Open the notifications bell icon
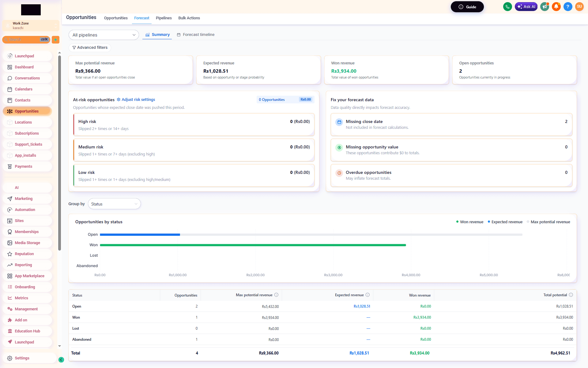This screenshot has height=368, width=588. 556,7
